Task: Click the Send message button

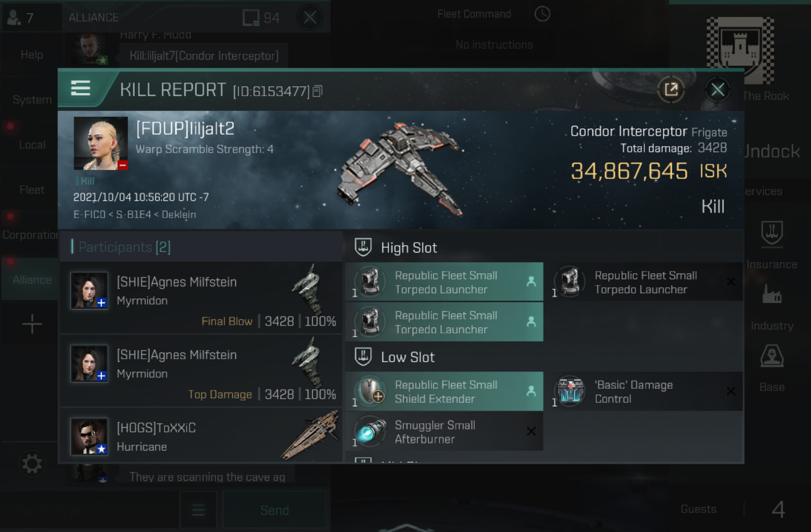Action: [x=275, y=510]
